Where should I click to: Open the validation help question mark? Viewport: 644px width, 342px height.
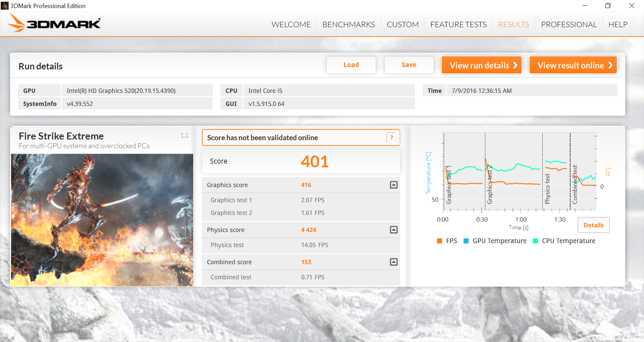[x=391, y=137]
